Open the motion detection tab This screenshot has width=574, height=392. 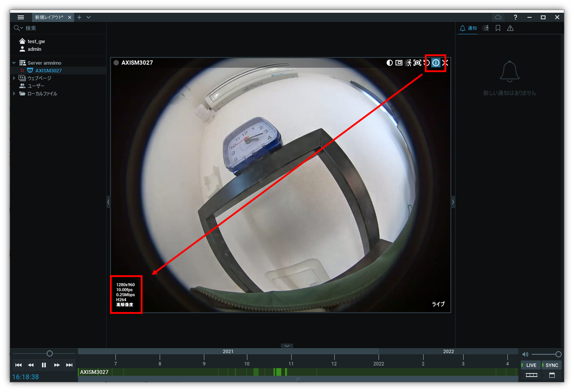[486, 28]
